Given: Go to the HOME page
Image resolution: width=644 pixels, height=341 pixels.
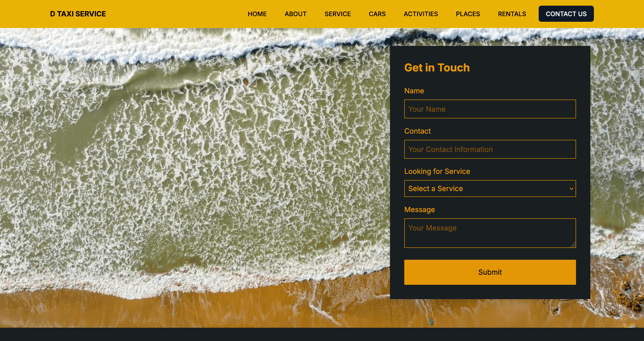Looking at the screenshot, I should coord(257,14).
